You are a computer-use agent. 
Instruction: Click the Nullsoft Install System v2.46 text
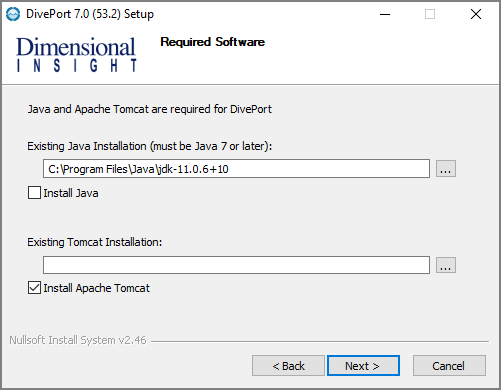click(x=78, y=340)
